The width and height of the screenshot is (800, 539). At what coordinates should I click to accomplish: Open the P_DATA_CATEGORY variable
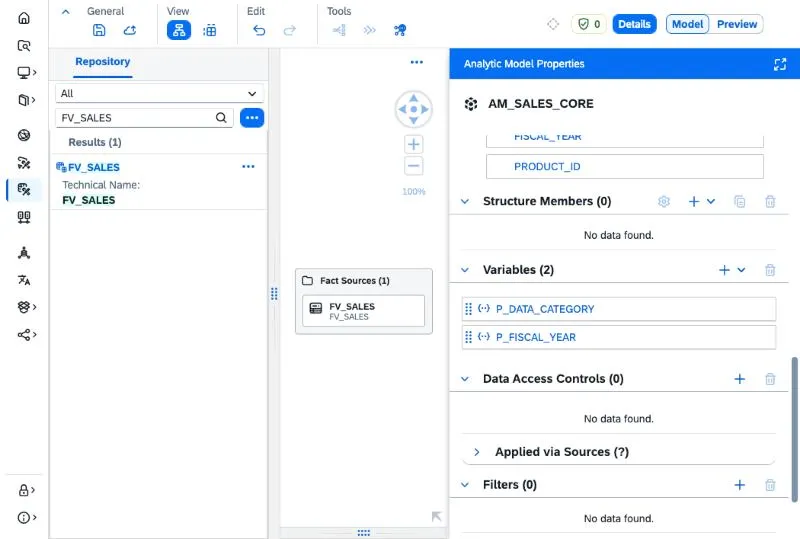pyautogui.click(x=619, y=309)
